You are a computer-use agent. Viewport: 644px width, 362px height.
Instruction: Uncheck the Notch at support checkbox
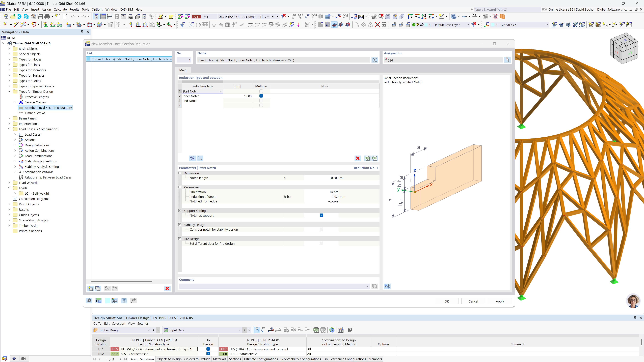[321, 215]
